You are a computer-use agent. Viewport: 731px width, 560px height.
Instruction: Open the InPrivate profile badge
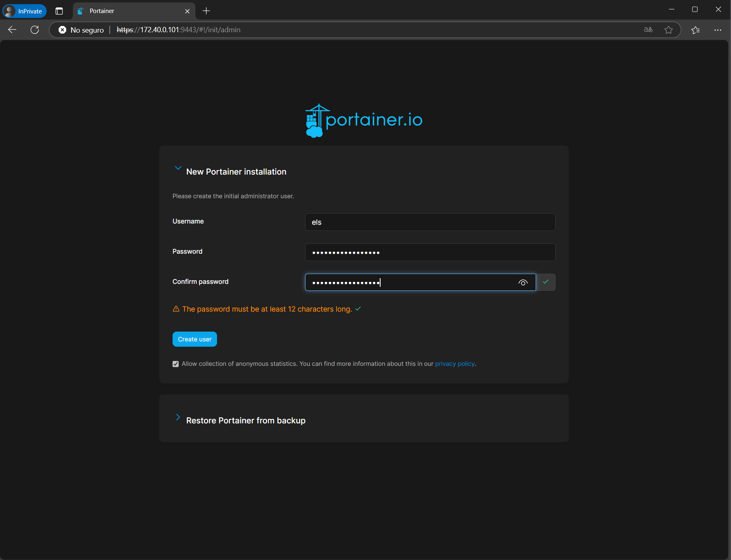coord(24,11)
